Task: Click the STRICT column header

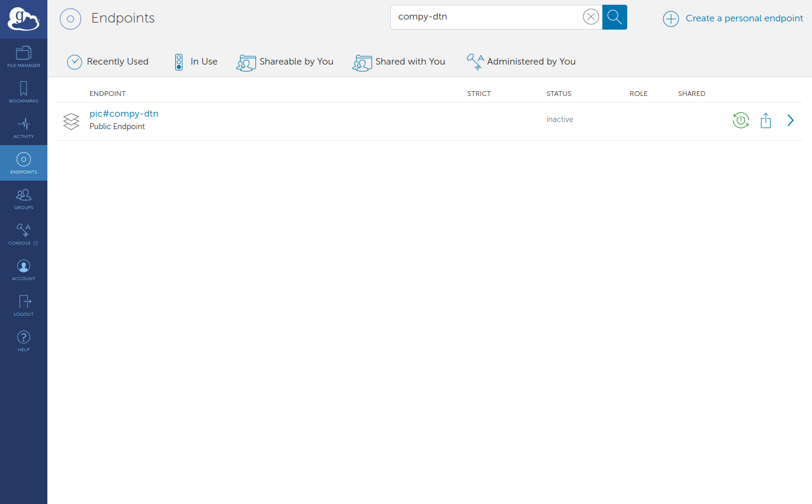Action: 479,94
